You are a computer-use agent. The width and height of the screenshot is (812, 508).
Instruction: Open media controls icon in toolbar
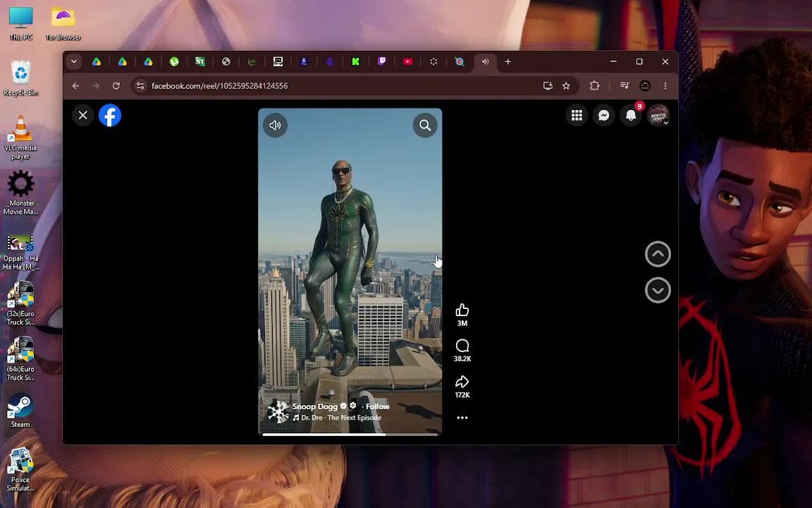pyautogui.click(x=625, y=85)
